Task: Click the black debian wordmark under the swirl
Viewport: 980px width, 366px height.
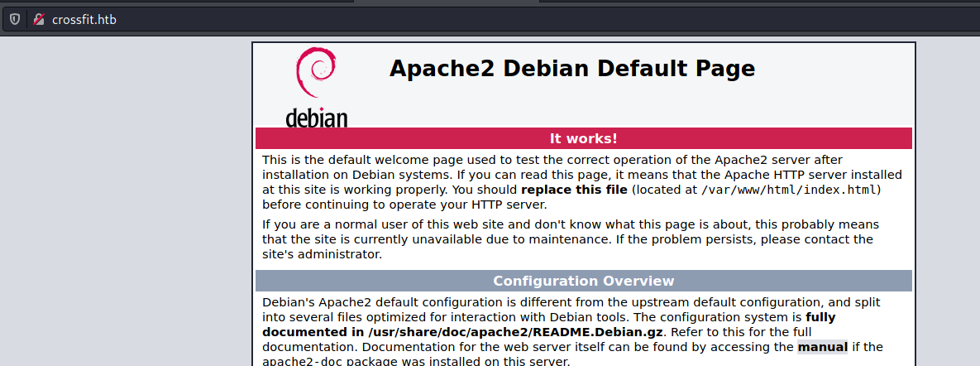Action: point(316,117)
